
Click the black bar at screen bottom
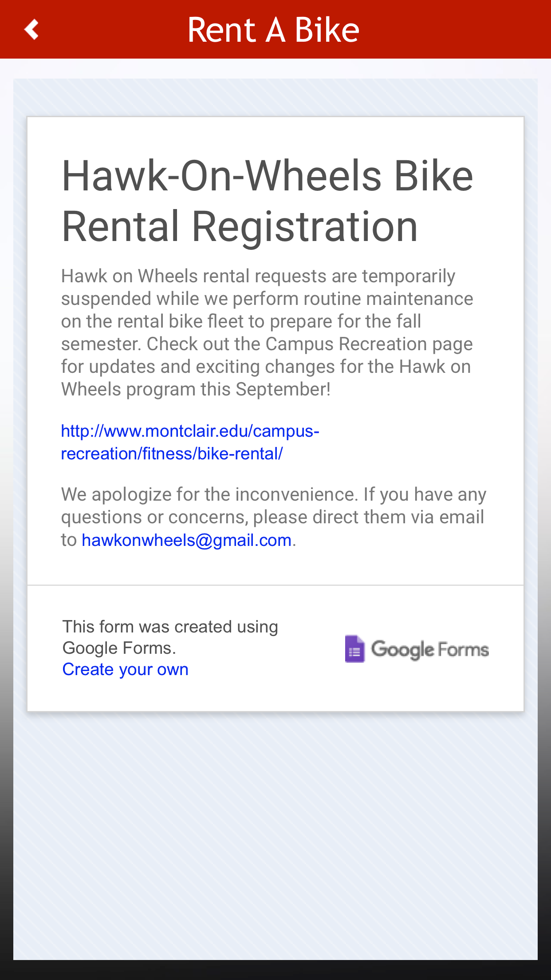(x=275, y=971)
